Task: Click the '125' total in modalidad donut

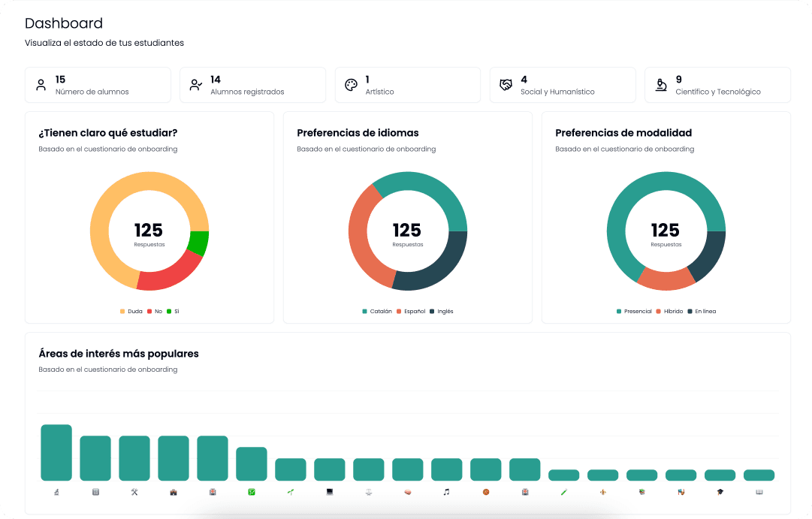Action: (666, 230)
